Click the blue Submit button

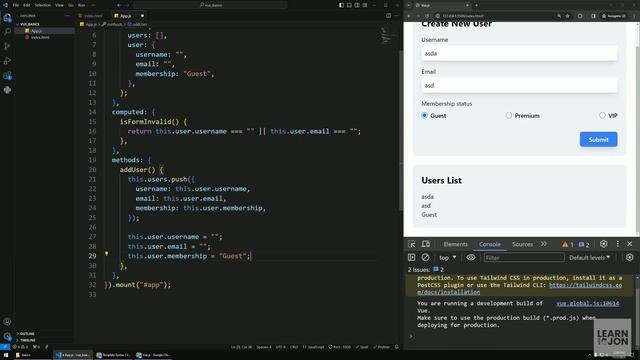pyautogui.click(x=598, y=139)
